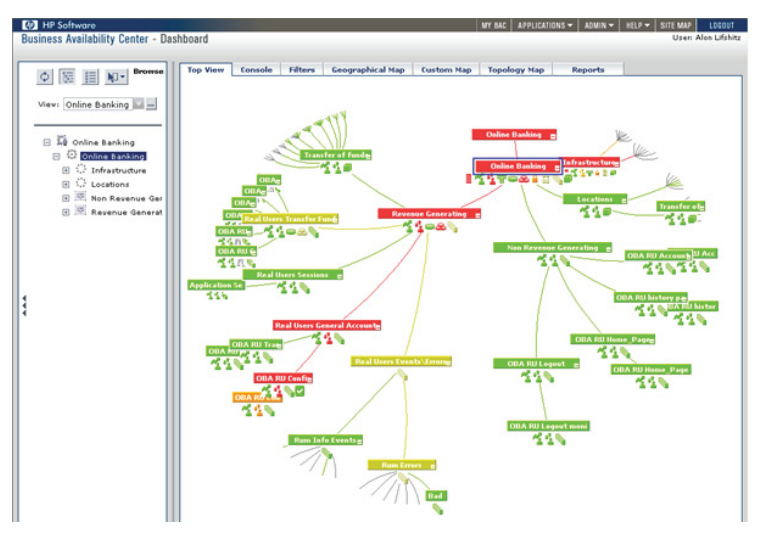
Task: Expand the Locations tree node
Action: [66, 184]
